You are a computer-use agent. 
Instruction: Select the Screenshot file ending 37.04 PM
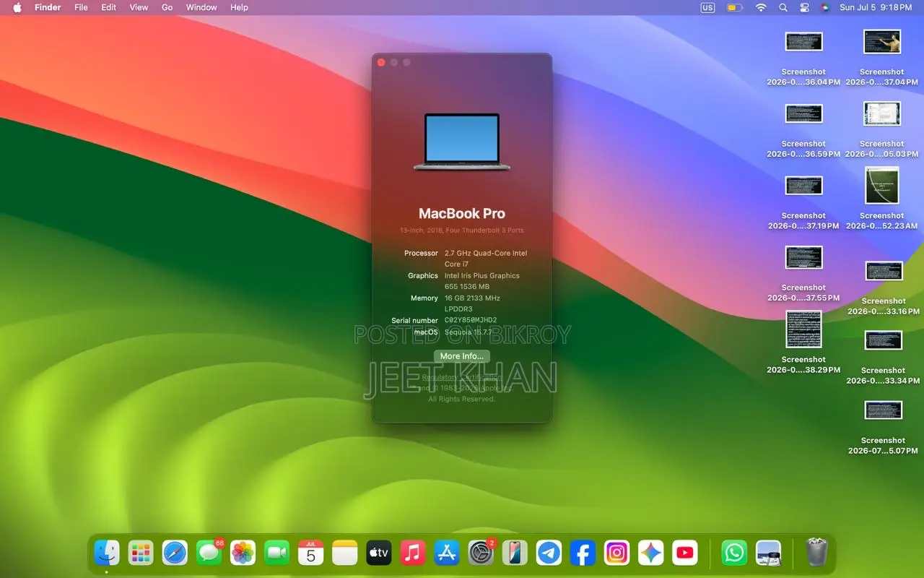(x=882, y=58)
